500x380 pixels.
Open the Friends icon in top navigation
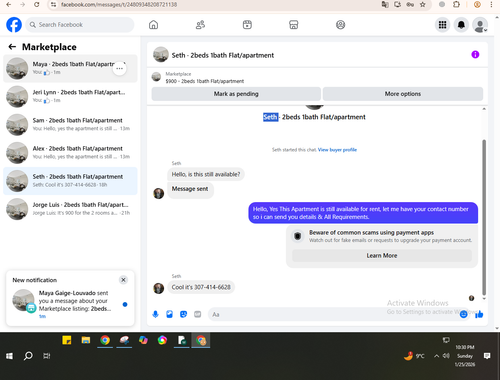[x=200, y=25]
